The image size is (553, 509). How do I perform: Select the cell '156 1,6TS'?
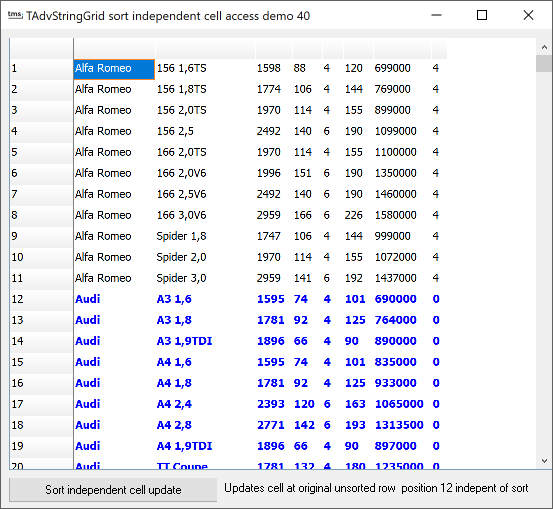(205, 69)
